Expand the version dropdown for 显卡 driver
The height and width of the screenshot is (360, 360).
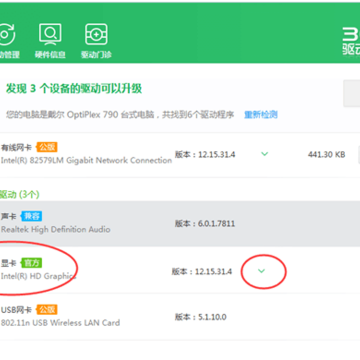point(262,271)
